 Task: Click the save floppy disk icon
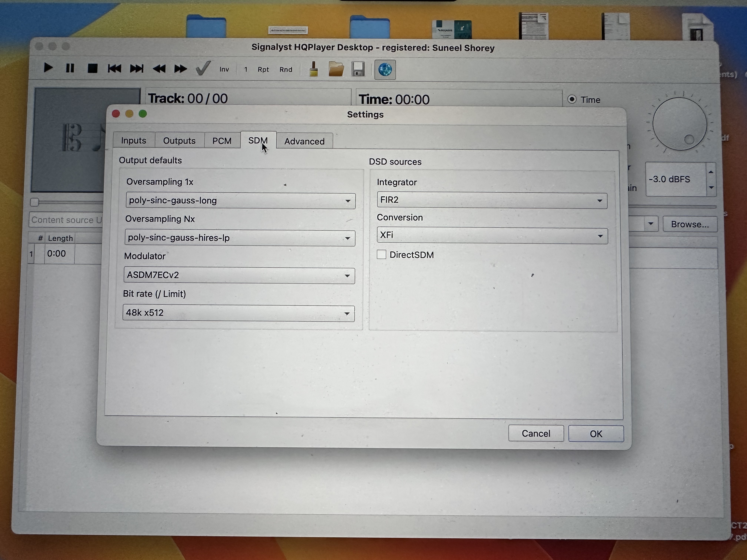click(x=358, y=69)
